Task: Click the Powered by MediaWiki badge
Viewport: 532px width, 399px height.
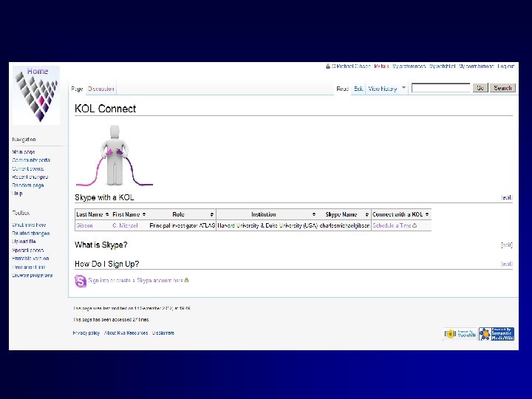Action: 460,334
